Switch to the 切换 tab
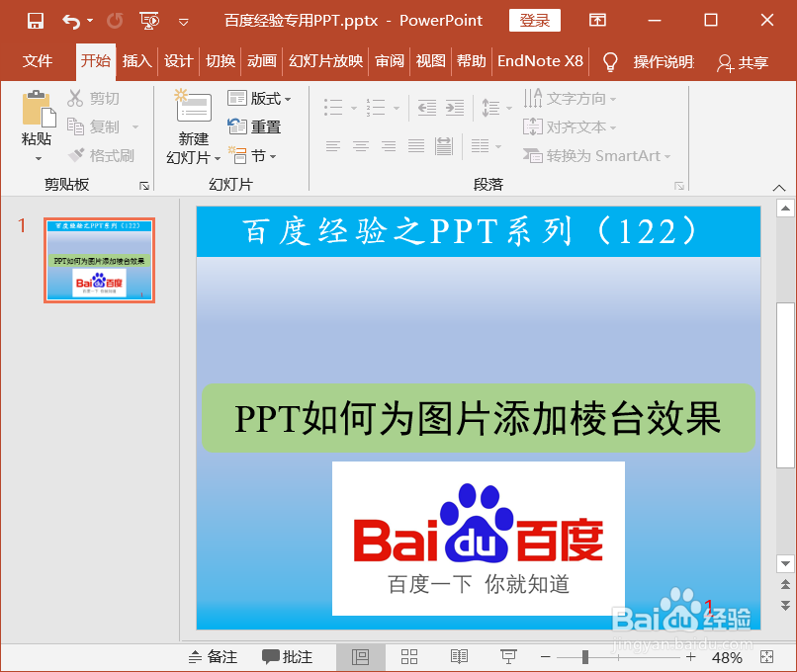 click(221, 61)
